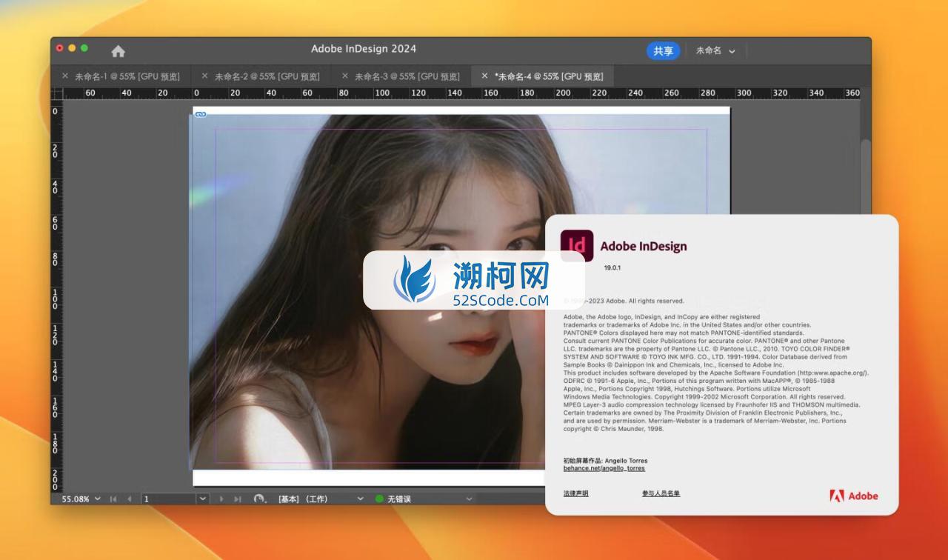The image size is (948, 560).
Task: Open the 法律声明 legal notices link
Action: click(576, 493)
